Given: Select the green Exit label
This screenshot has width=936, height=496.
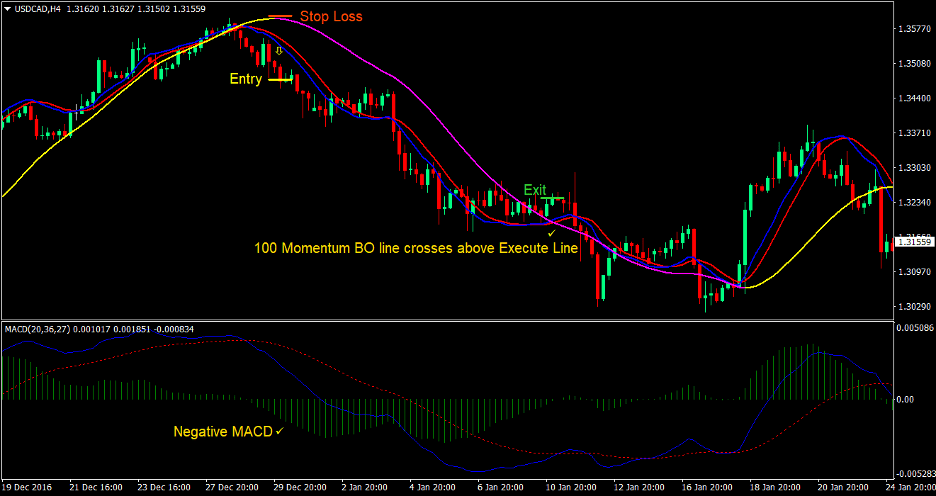Looking at the screenshot, I should 535,190.
